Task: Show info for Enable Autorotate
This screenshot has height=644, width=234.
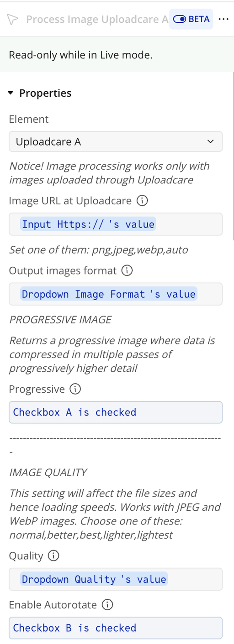Action: click(107, 605)
